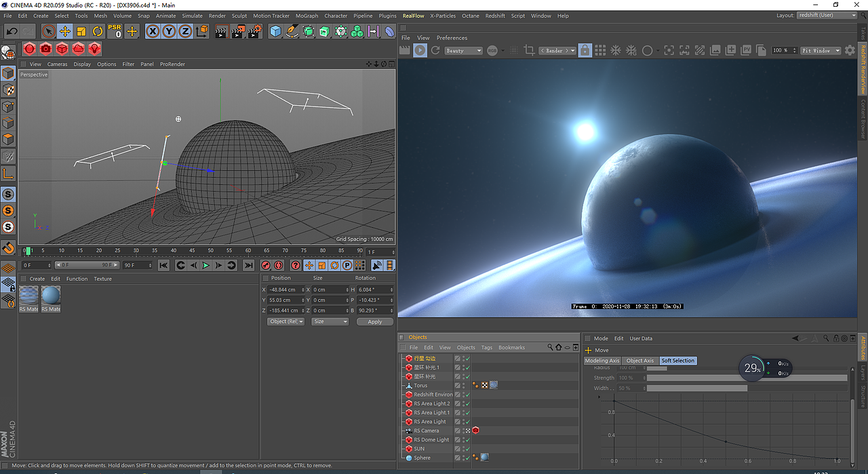Activate the Rotate tool
Viewport: 868px width, 474px height.
(x=98, y=31)
